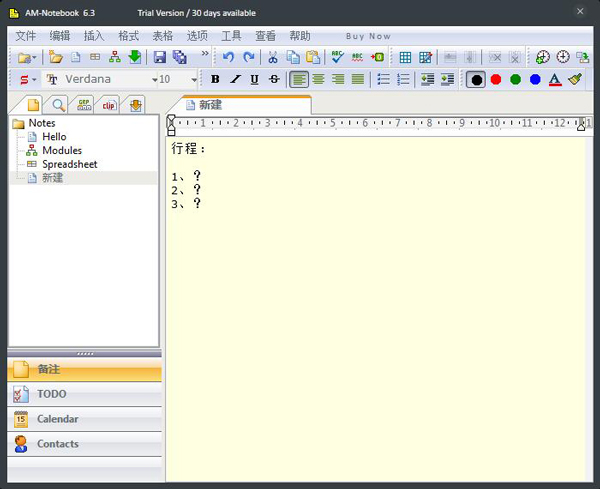
Task: Open the Contacts section
Action: click(84, 444)
